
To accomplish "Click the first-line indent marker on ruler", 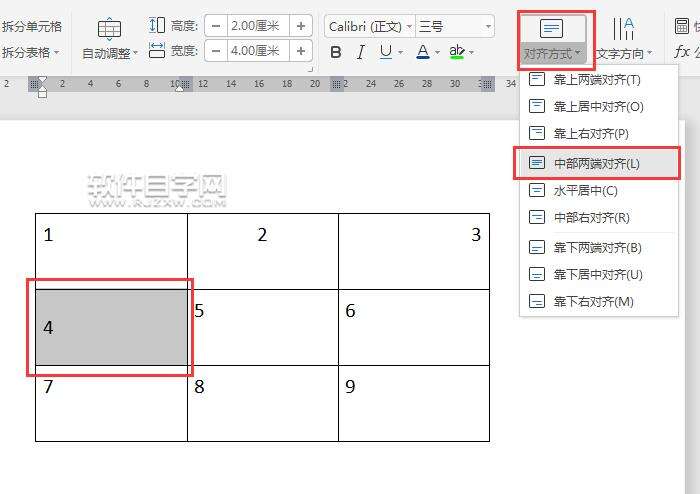I will [x=42, y=80].
